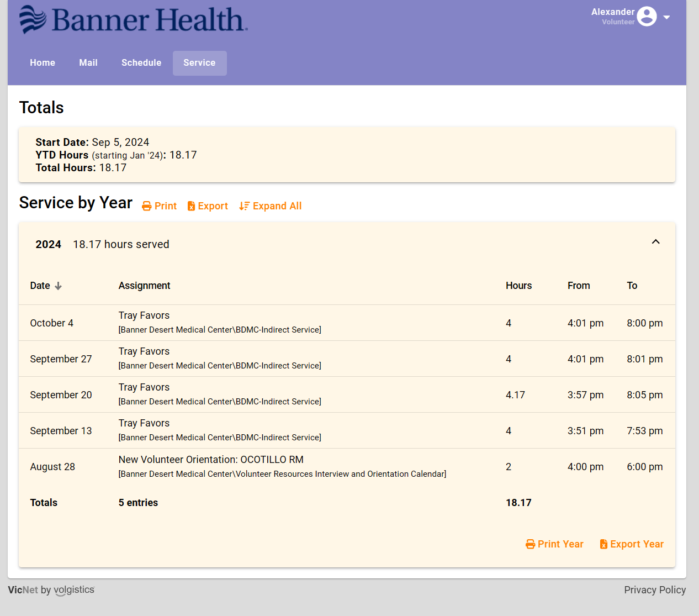The width and height of the screenshot is (699, 616).
Task: Click the 7:53 pm end time
Action: pos(644,431)
